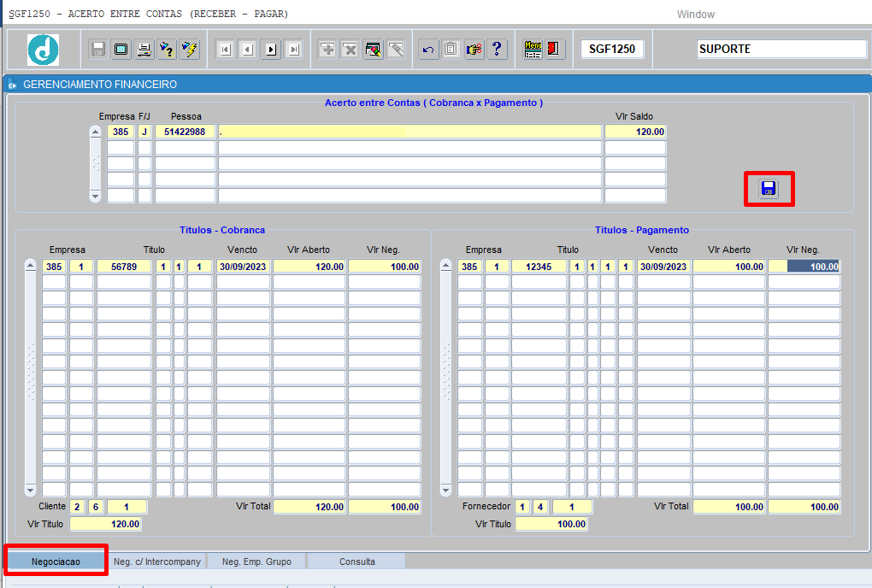Click Vlr Titulo field showing 100.00
Viewport: 872px width, 588px height.
click(551, 524)
